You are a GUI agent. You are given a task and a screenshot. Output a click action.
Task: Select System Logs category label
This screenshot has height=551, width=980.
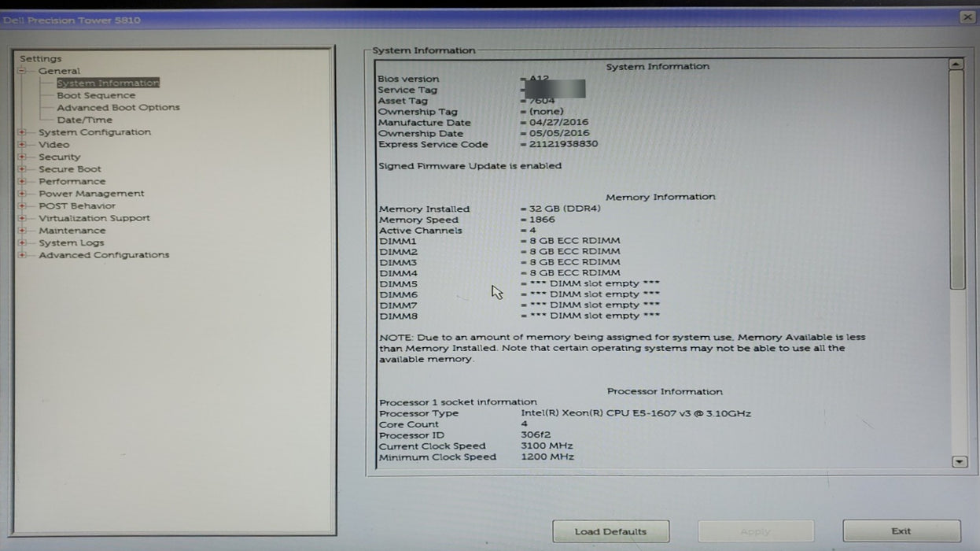click(x=70, y=243)
